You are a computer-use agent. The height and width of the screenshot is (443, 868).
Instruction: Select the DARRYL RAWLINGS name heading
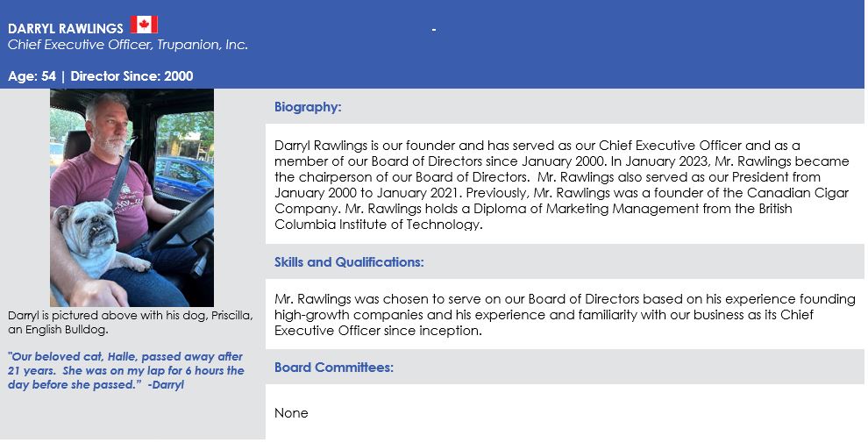[66, 29]
